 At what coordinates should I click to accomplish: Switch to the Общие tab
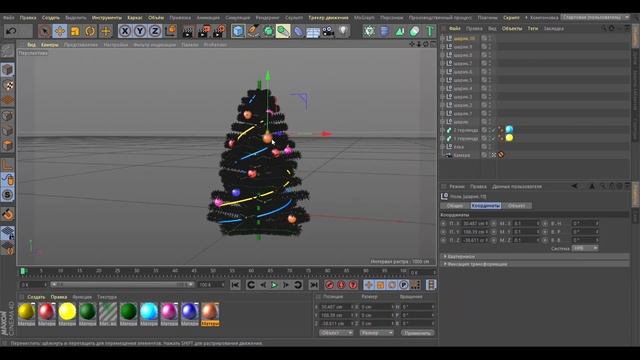(455, 206)
